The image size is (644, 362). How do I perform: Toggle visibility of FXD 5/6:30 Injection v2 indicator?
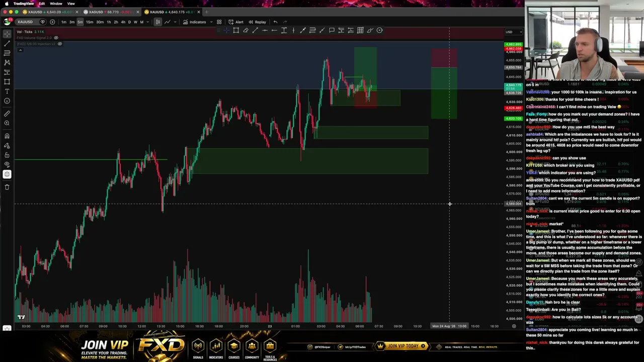pyautogui.click(x=59, y=44)
